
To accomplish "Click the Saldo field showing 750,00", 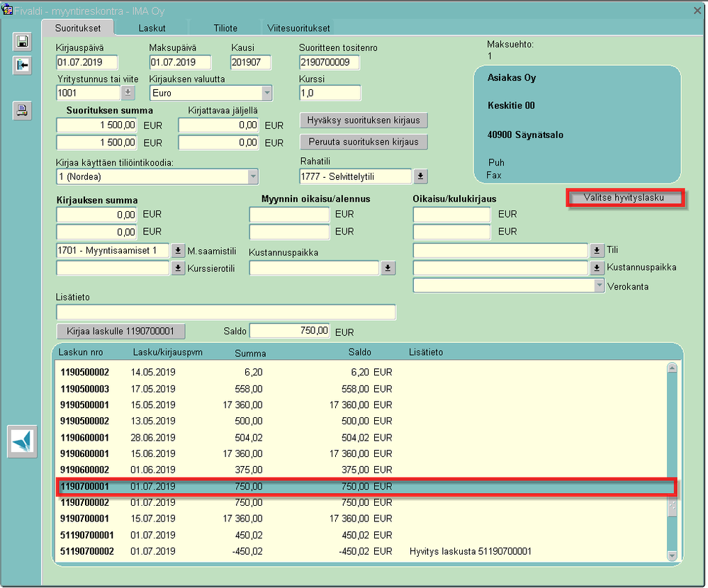I will (289, 331).
